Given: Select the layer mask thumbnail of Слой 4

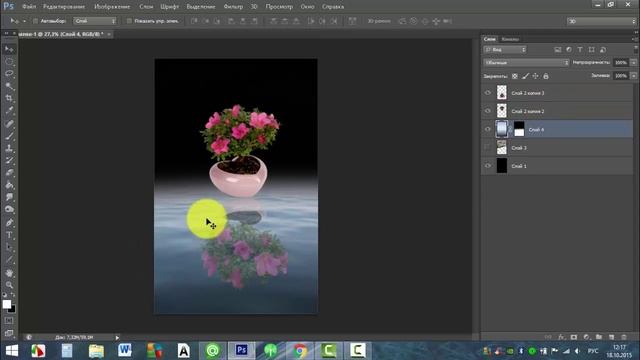Looking at the screenshot, I should (x=519, y=129).
